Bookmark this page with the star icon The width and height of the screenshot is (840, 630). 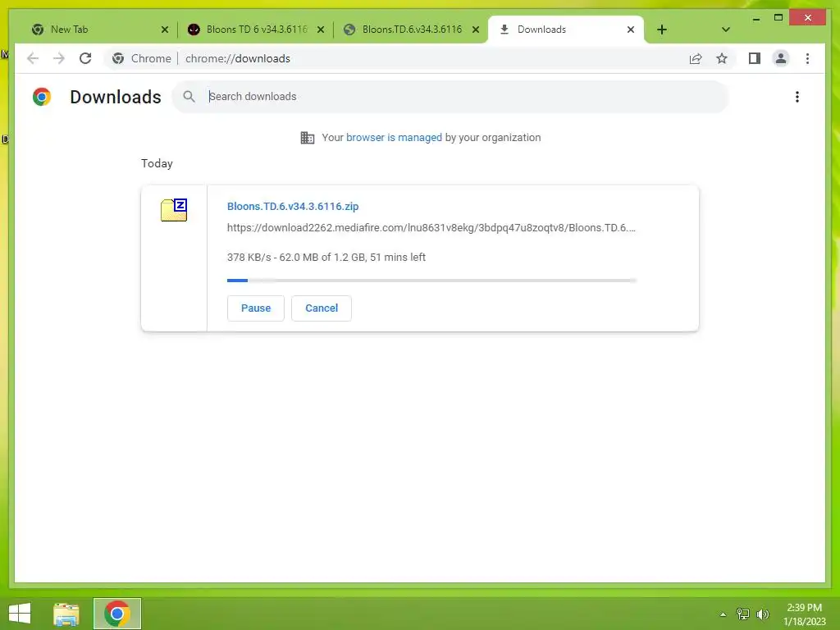click(722, 58)
